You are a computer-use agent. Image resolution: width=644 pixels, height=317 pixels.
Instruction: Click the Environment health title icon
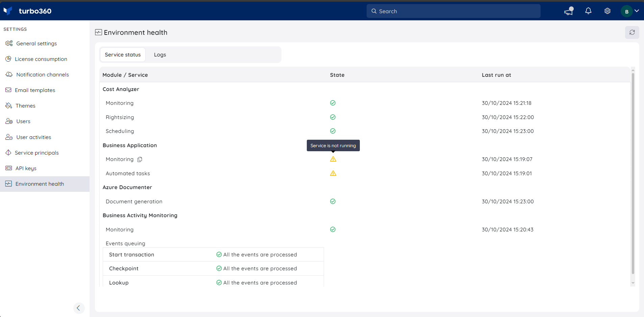pyautogui.click(x=98, y=32)
